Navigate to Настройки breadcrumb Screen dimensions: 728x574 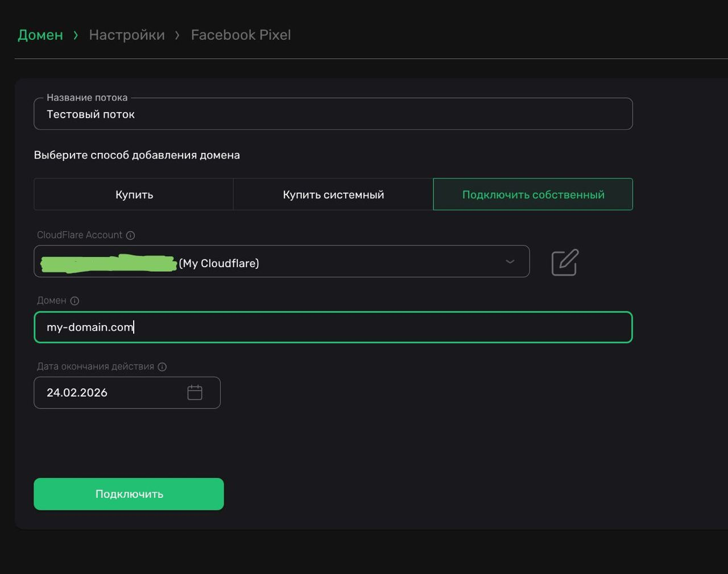click(127, 35)
